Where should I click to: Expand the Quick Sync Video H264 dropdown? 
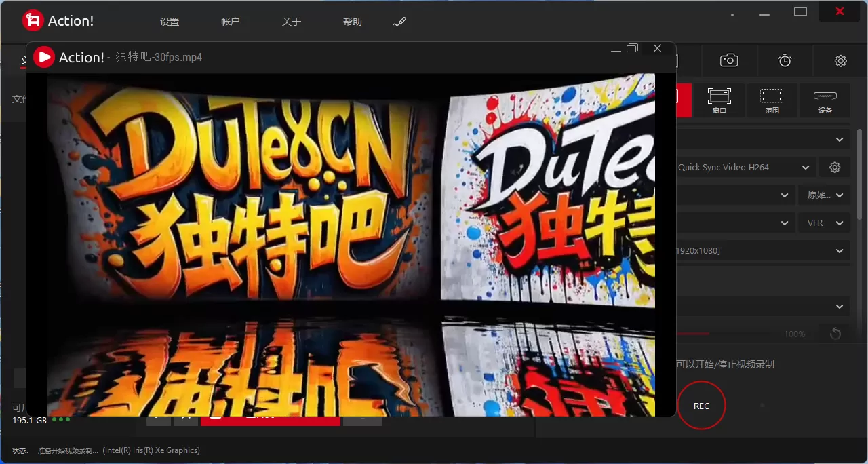point(745,168)
